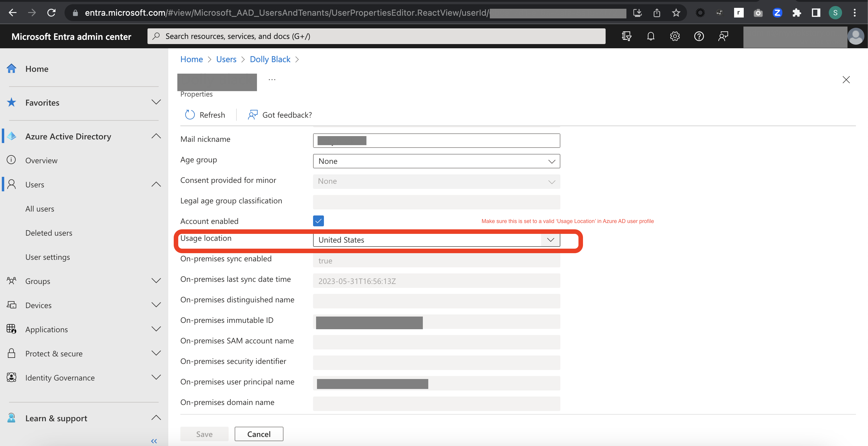The width and height of the screenshot is (868, 446).
Task: Open the Age group dropdown
Action: [436, 161]
